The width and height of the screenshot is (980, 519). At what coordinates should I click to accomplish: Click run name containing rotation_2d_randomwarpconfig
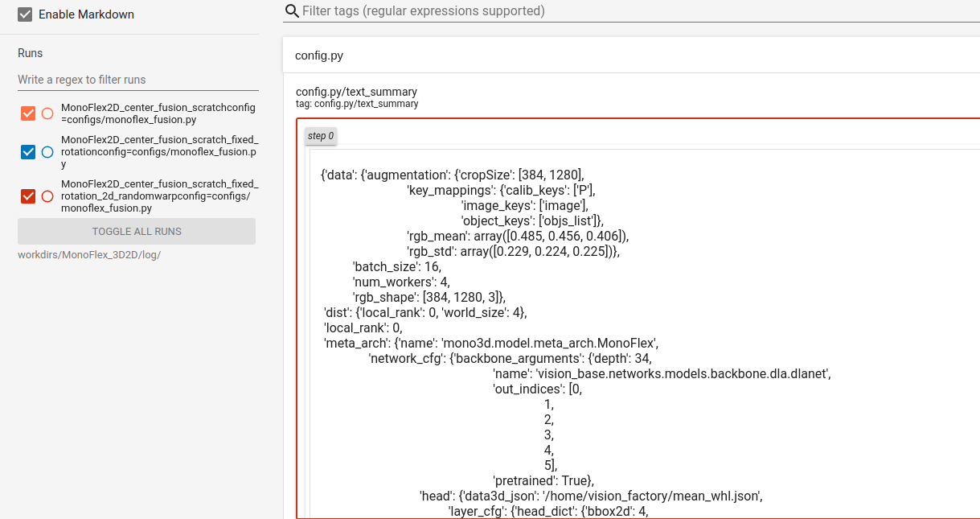tap(160, 196)
